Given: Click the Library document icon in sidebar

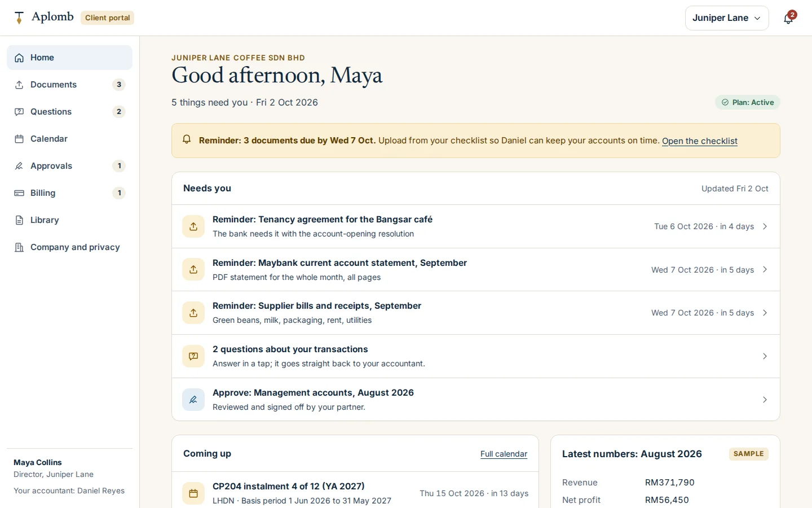Looking at the screenshot, I should 19,220.
